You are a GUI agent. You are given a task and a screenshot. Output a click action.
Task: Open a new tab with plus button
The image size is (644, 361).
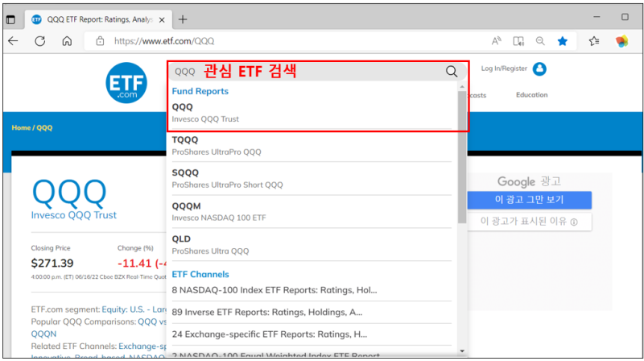[183, 19]
